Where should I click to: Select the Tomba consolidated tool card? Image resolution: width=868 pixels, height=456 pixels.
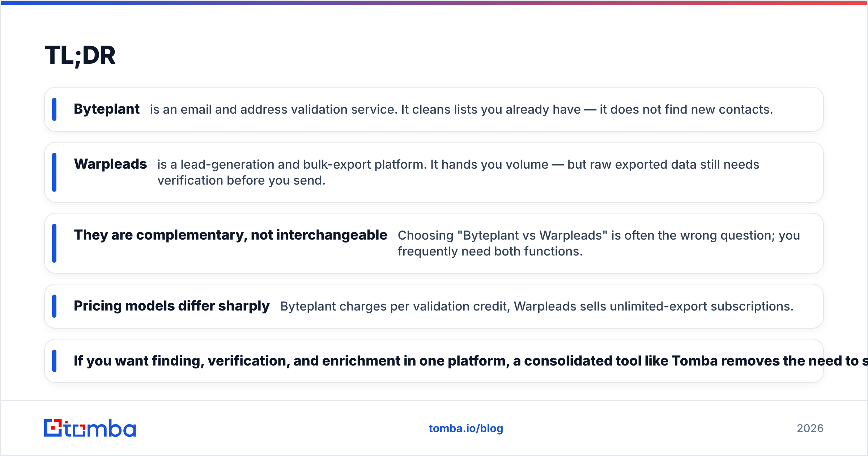[x=434, y=361]
